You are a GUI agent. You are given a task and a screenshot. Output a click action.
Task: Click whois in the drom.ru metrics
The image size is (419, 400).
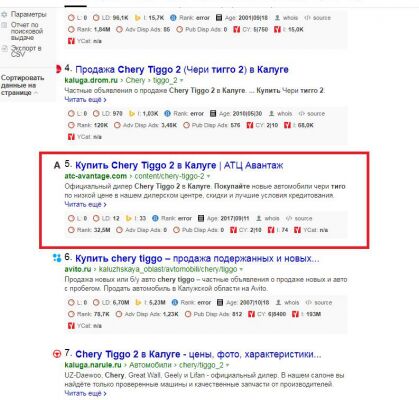click(x=284, y=114)
